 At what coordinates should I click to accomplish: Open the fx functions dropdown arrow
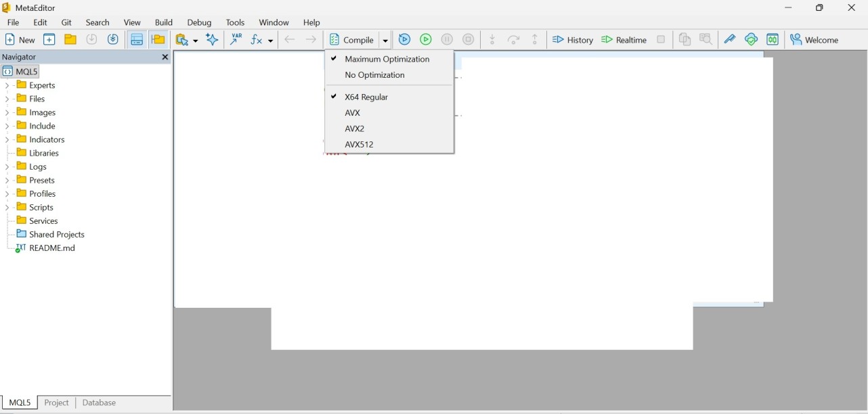tap(270, 41)
